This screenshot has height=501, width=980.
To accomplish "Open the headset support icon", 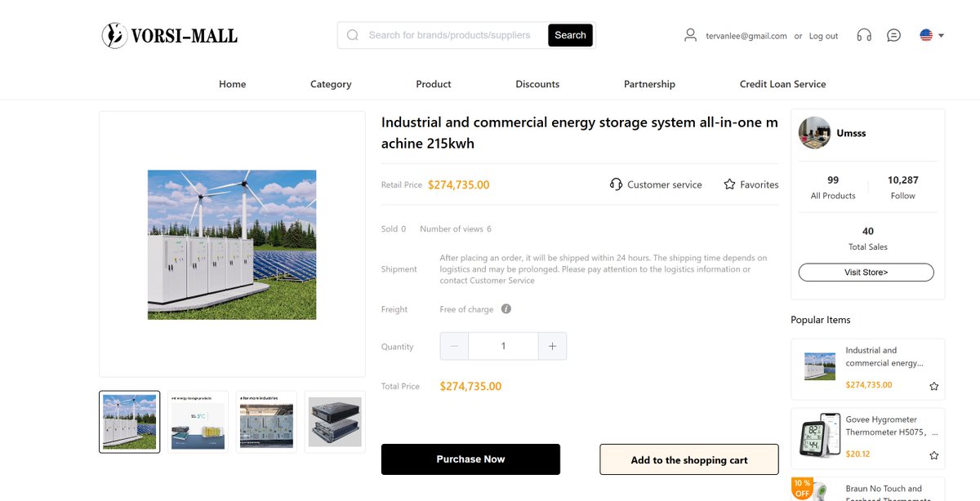I will coord(864,35).
